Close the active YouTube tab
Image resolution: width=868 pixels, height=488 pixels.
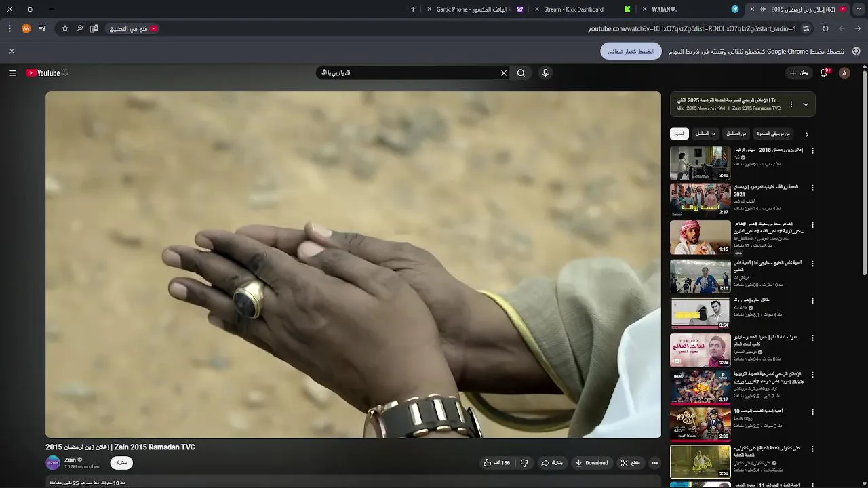752,9
